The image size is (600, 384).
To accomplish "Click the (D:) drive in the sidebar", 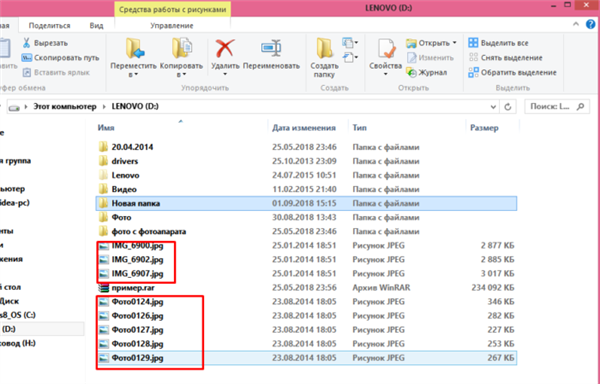I will click(42, 329).
